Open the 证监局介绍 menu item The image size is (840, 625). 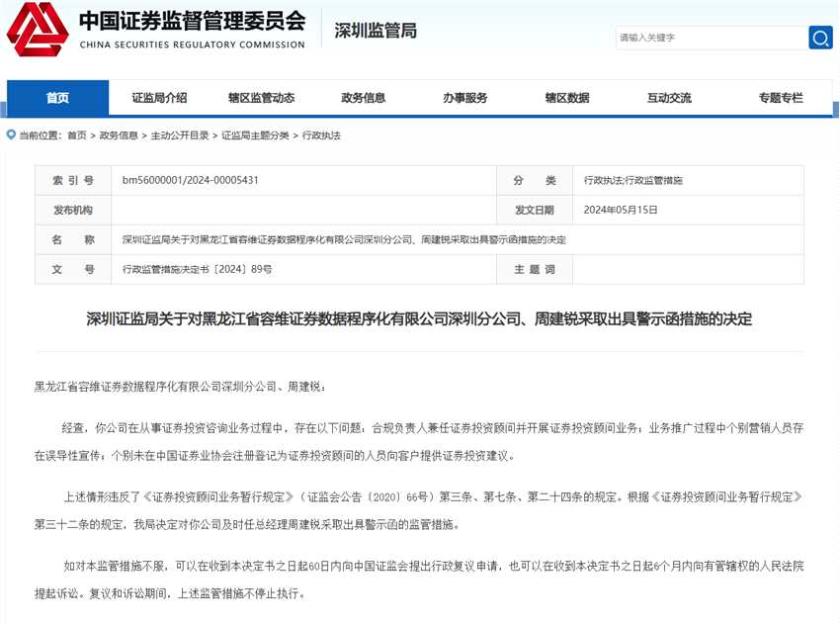[160, 98]
